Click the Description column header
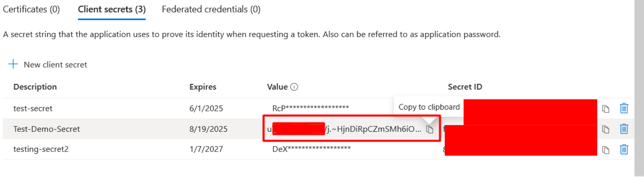Screen dimensions: 644x177 point(35,87)
